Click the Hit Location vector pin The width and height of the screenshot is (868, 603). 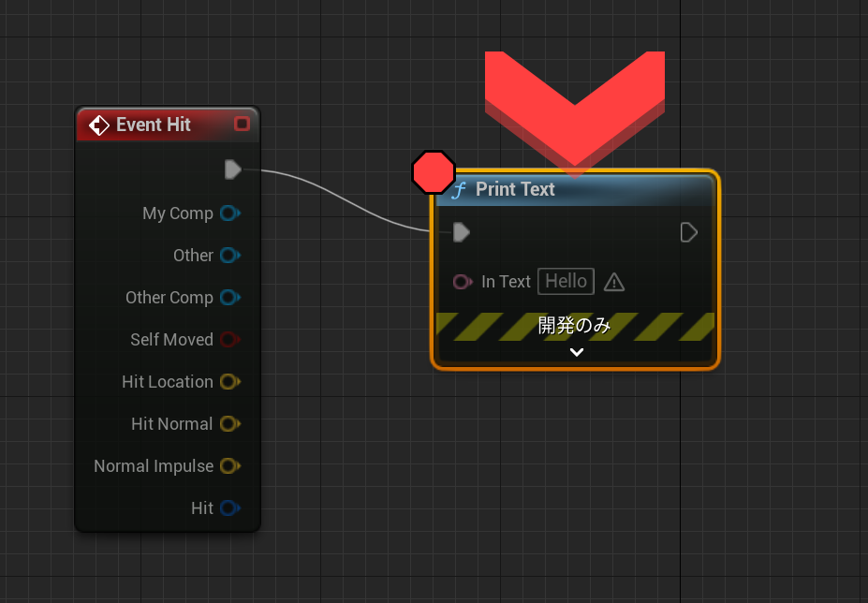pos(230,381)
